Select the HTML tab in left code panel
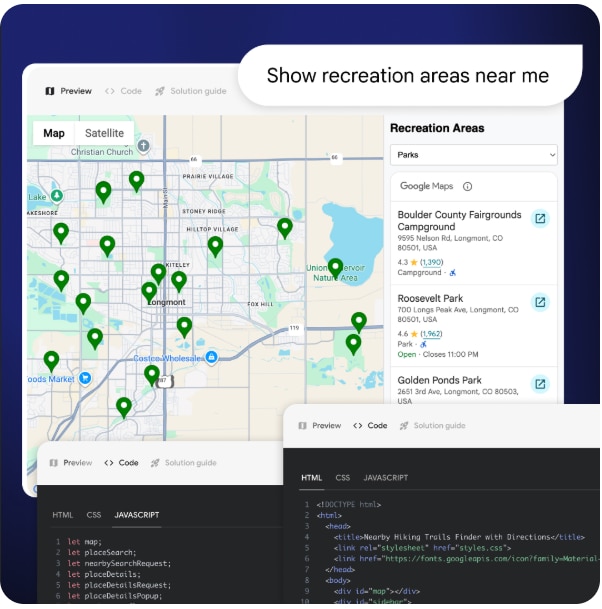 point(63,515)
